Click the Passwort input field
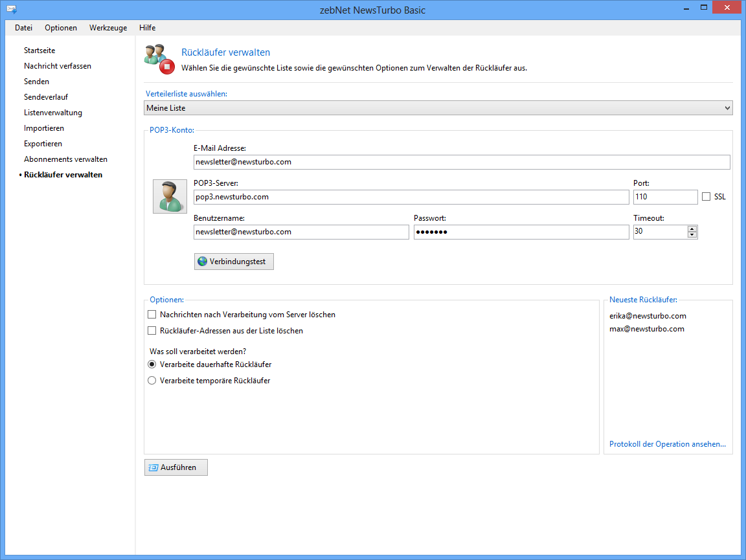The height and width of the screenshot is (560, 746). (521, 232)
